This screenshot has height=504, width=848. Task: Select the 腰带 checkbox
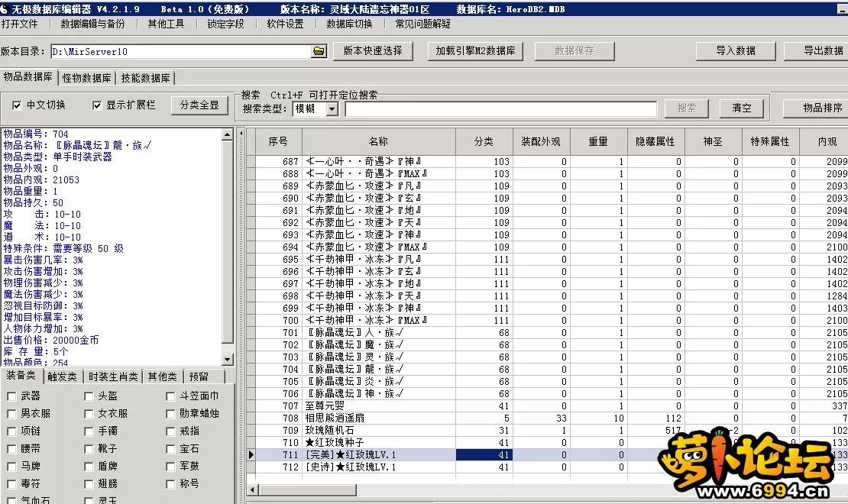click(x=11, y=449)
